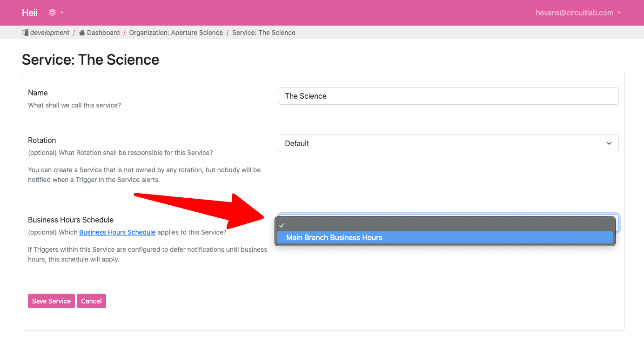Select Main Branch Business Hours option
The width and height of the screenshot is (644, 343).
445,237
